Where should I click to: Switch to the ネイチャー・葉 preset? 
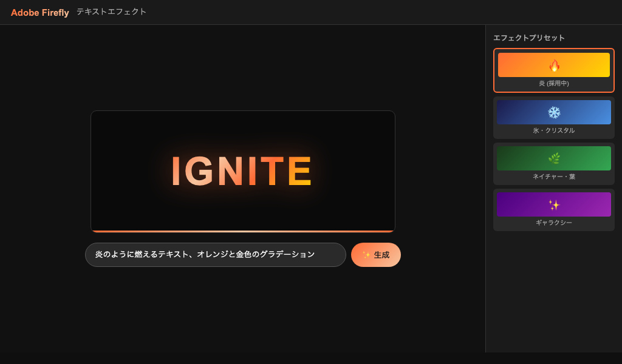click(x=553, y=164)
